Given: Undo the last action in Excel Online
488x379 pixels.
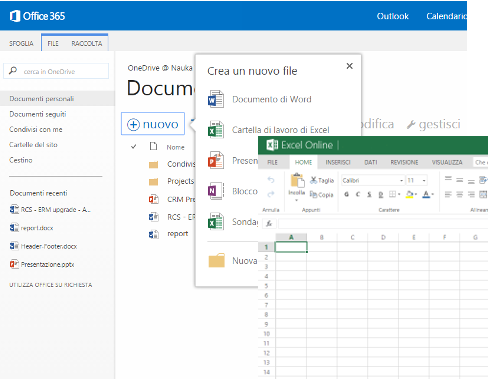Looking at the screenshot, I should 271,180.
